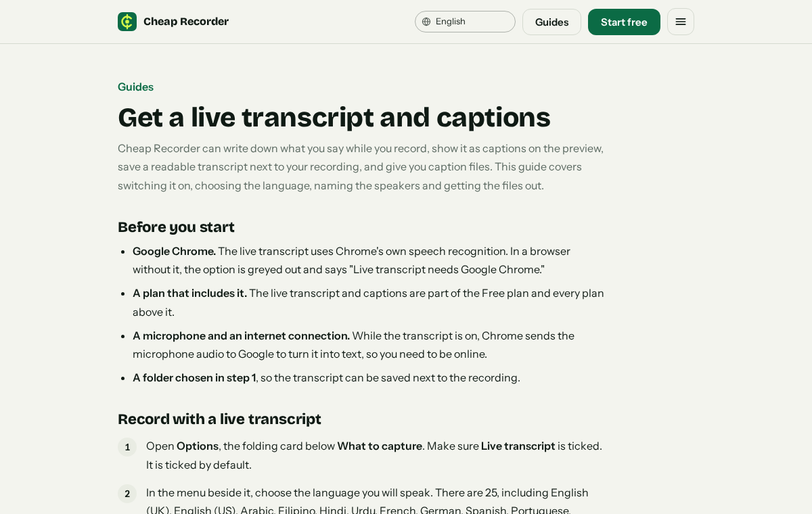Click the Record with a live transcript heading
Screen dimensions: 812x514
pos(219,419)
